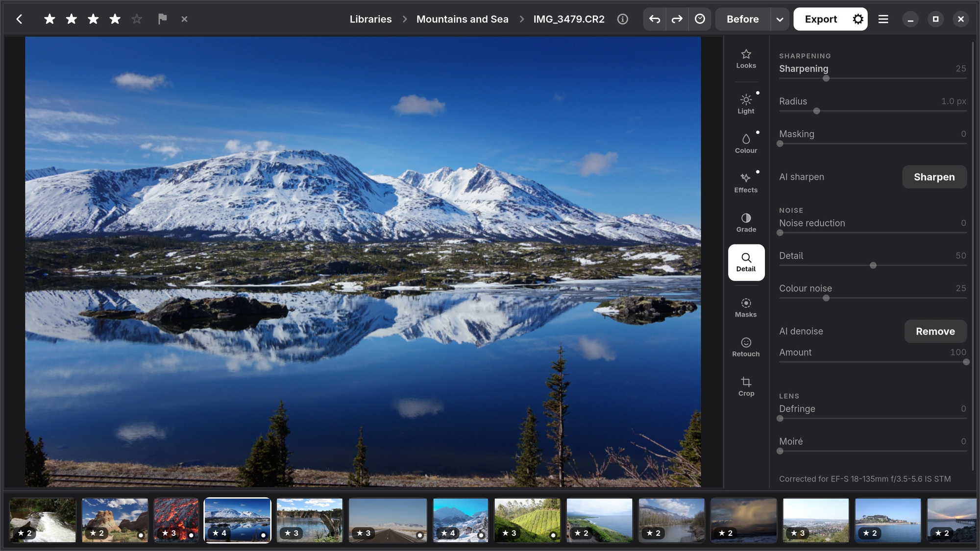The height and width of the screenshot is (551, 980).
Task: Click the lens correction note text
Action: (x=865, y=479)
